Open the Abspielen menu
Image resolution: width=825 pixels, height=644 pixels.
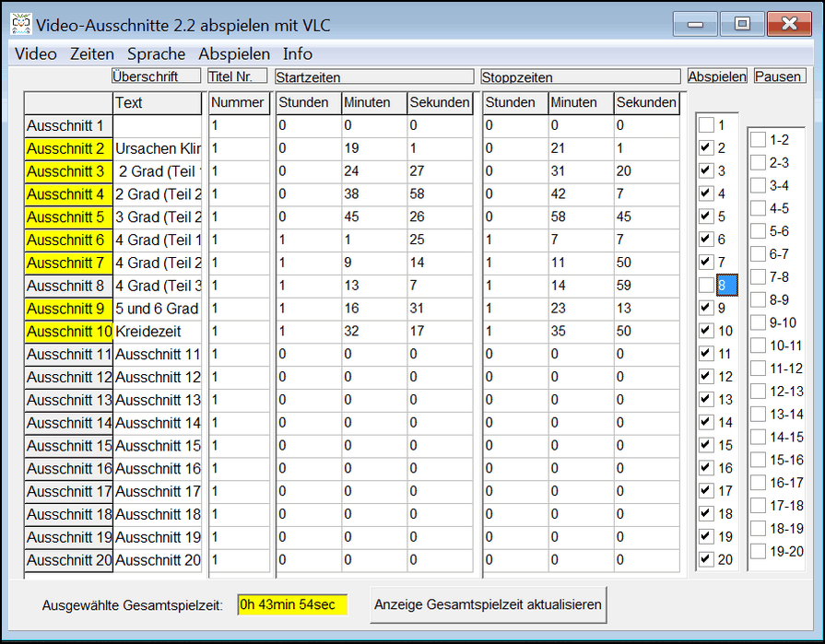234,54
